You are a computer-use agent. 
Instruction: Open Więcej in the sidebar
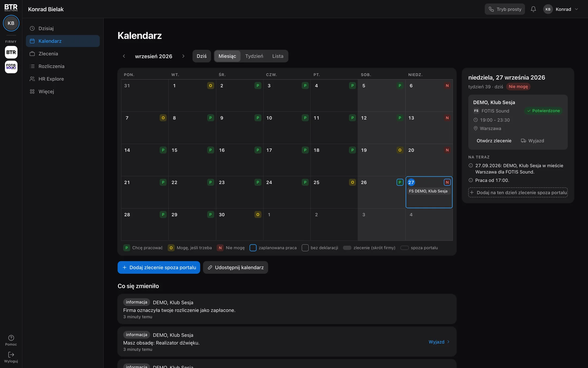(x=63, y=91)
